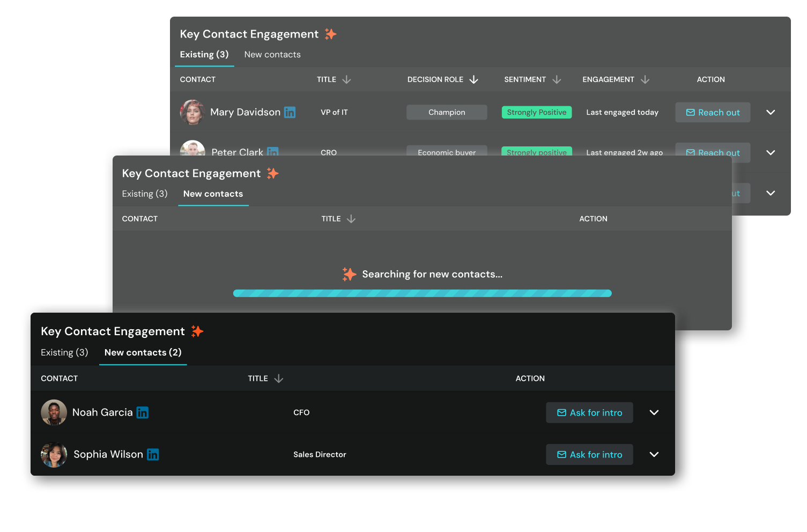Sort by Sentiment column arrow
The width and height of the screenshot is (807, 532).
(557, 79)
